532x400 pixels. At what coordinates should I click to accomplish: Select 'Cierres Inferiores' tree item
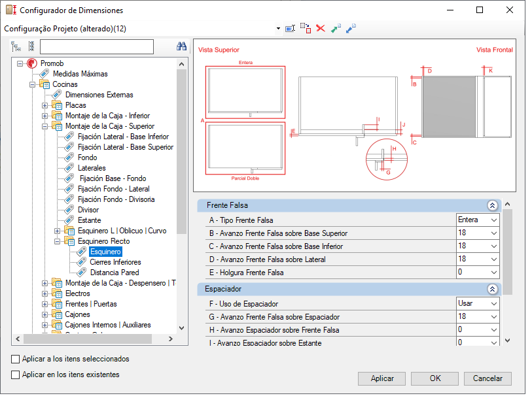tap(115, 262)
